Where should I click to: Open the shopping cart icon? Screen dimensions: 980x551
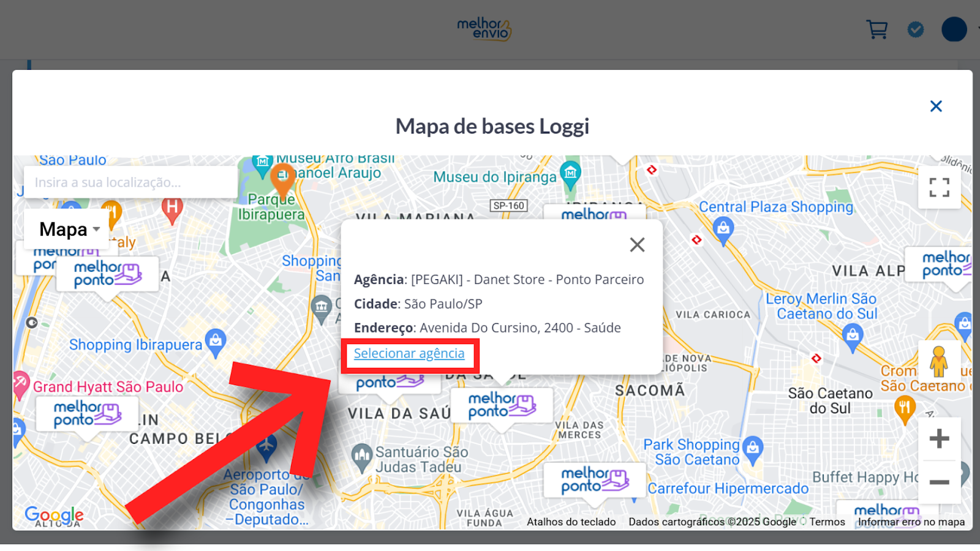pyautogui.click(x=876, y=29)
